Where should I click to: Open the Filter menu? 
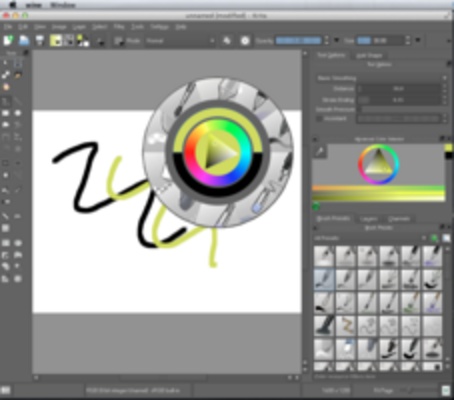[x=119, y=27]
